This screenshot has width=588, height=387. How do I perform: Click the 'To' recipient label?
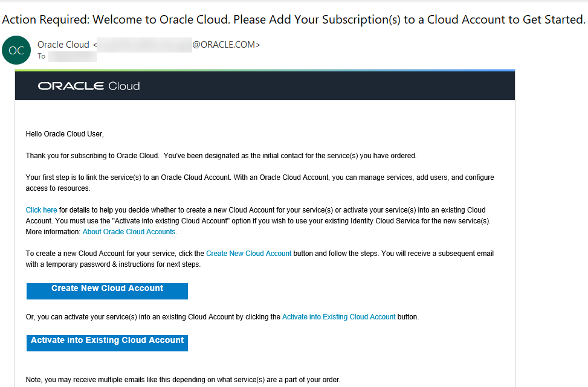(41, 56)
